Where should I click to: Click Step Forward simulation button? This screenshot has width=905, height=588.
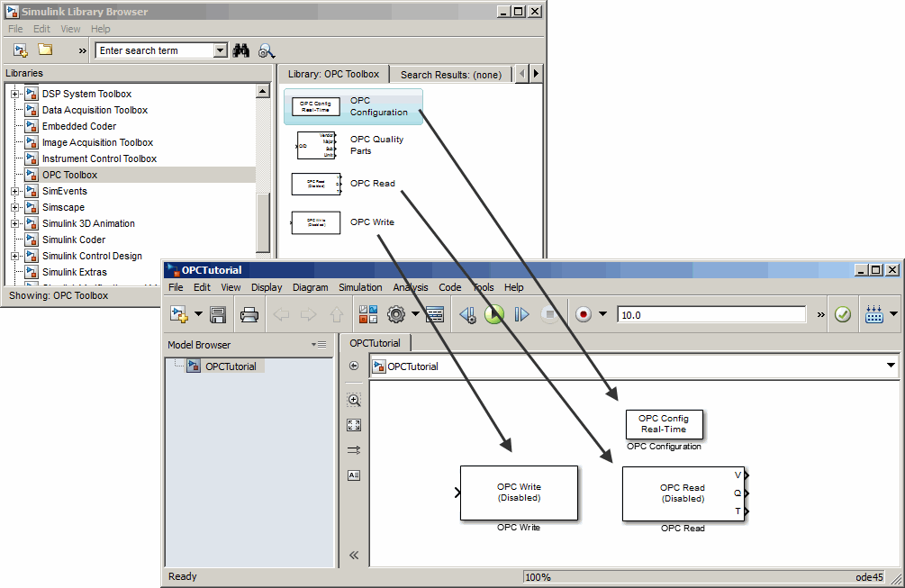[x=521, y=314]
